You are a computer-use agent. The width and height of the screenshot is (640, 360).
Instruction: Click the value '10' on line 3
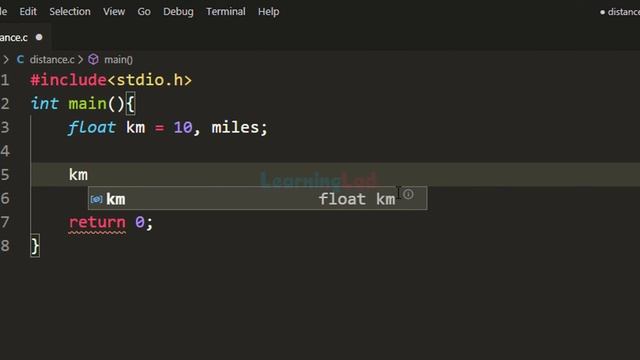pyautogui.click(x=182, y=127)
